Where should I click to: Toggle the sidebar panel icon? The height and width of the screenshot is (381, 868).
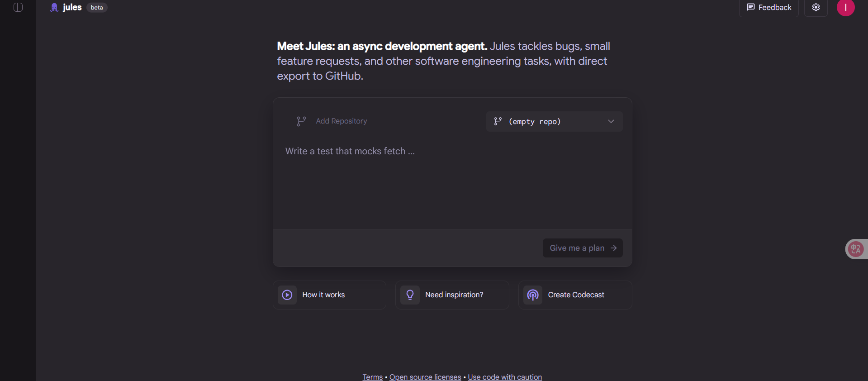(18, 7)
